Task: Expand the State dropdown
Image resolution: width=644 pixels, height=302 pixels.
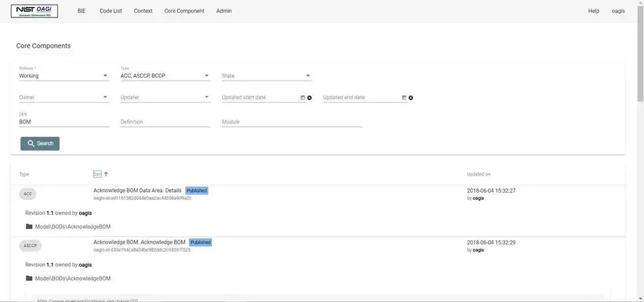Action: click(266, 76)
